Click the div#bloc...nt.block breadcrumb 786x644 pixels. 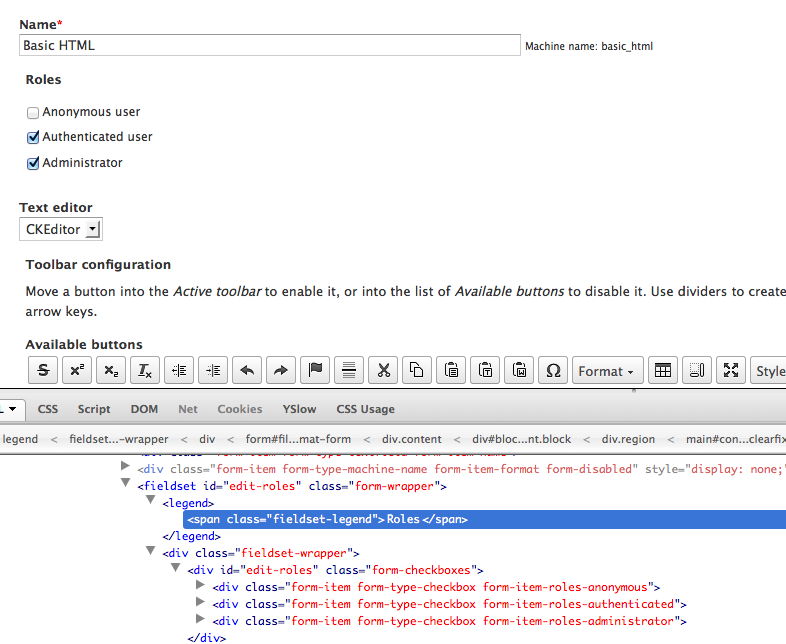coord(521,439)
